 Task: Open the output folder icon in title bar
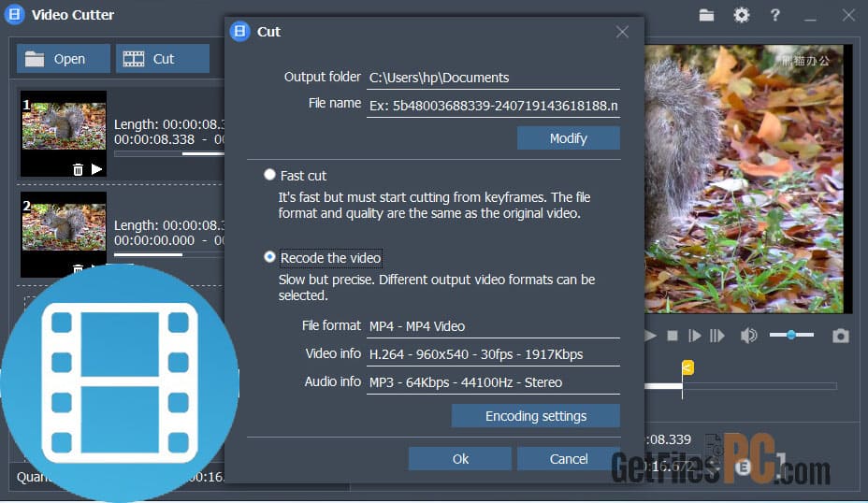coord(706,15)
